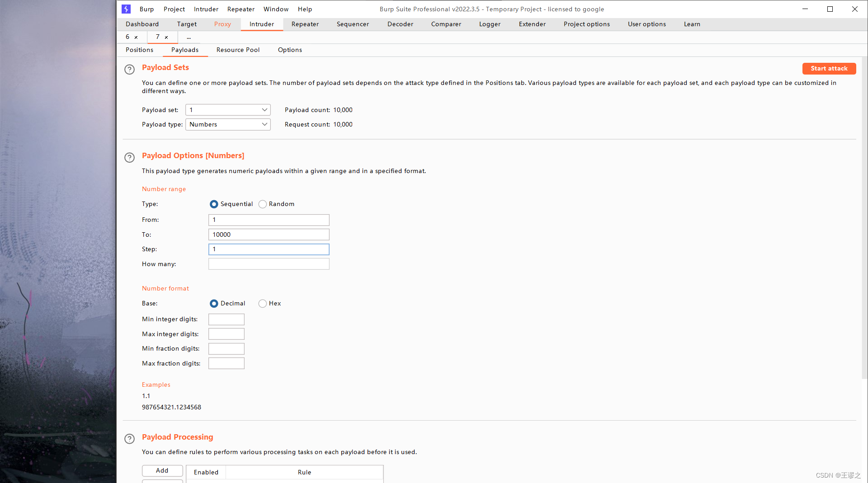The height and width of the screenshot is (483, 868).
Task: Switch to the Proxy tab
Action: tap(222, 24)
